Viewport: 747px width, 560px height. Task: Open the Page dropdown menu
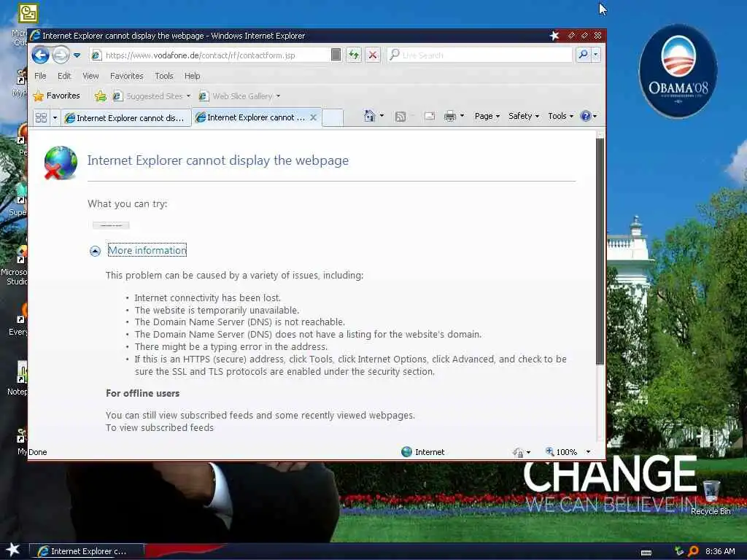click(x=487, y=116)
